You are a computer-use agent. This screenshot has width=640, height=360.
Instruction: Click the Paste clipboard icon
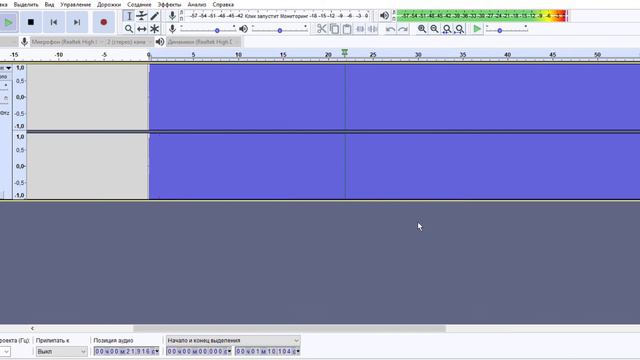[x=347, y=29]
